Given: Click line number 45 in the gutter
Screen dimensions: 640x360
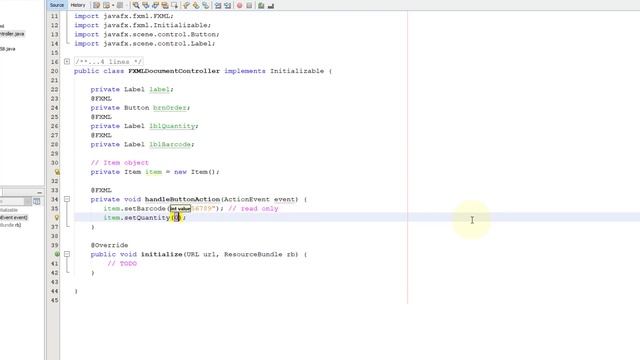Looking at the screenshot, I should (x=54, y=300).
